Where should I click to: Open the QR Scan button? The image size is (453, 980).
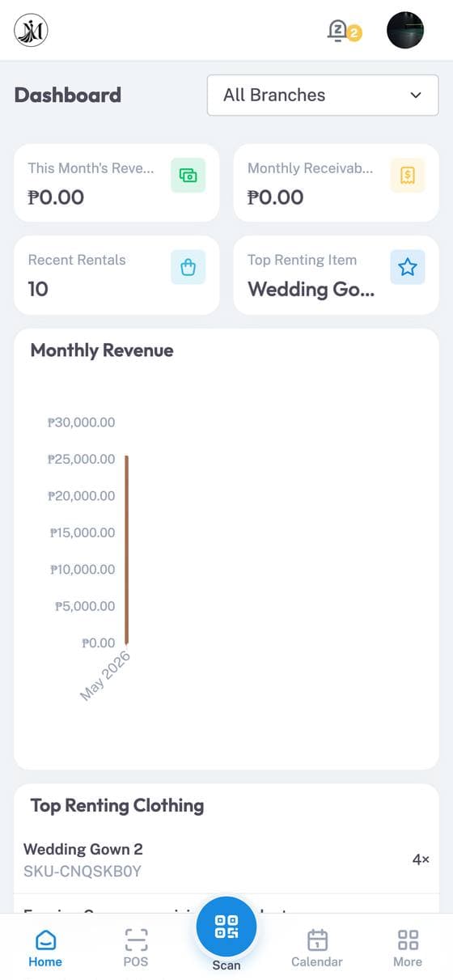point(226,927)
